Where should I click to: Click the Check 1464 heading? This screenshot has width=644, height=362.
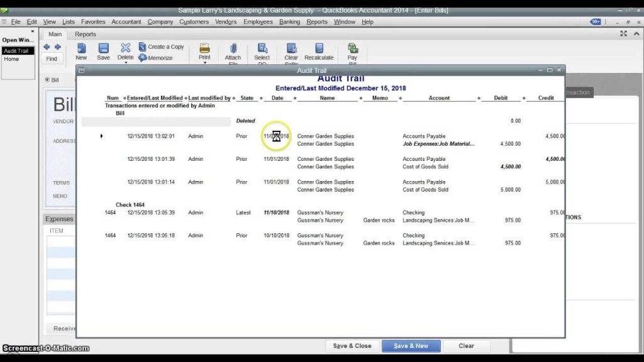point(130,205)
